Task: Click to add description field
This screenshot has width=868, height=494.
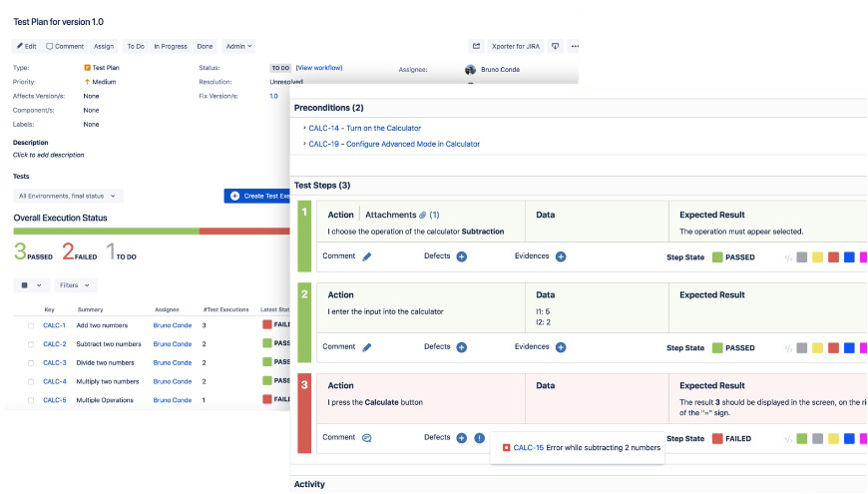Action: 49,155
